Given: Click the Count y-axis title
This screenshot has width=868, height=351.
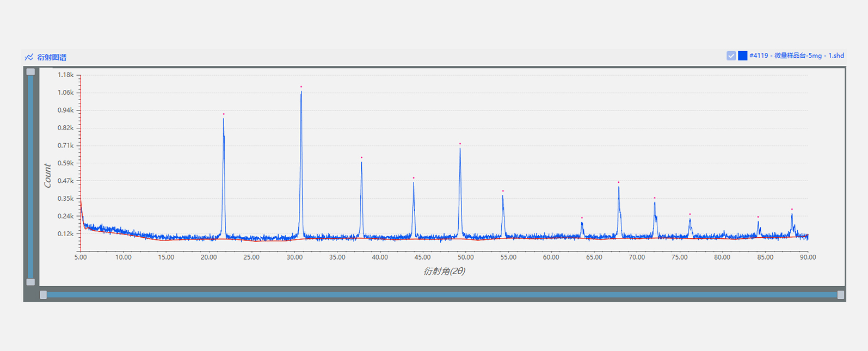Looking at the screenshot, I should tap(47, 176).
